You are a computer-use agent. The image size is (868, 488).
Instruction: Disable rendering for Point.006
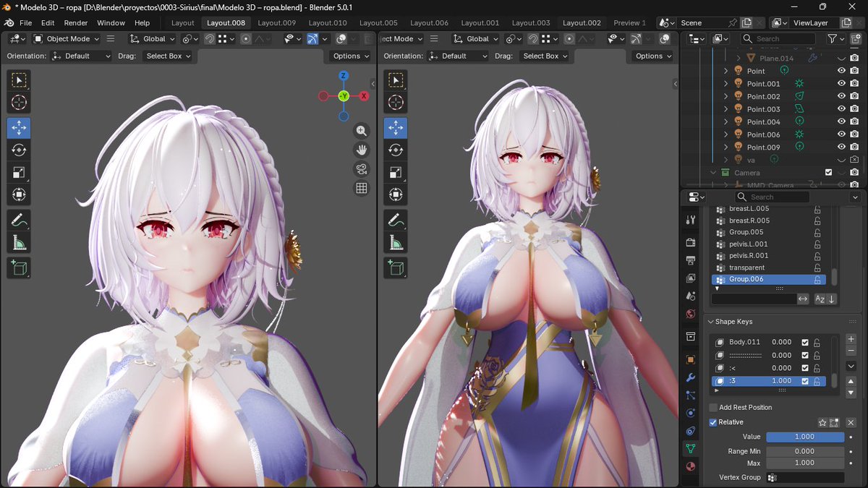point(854,134)
